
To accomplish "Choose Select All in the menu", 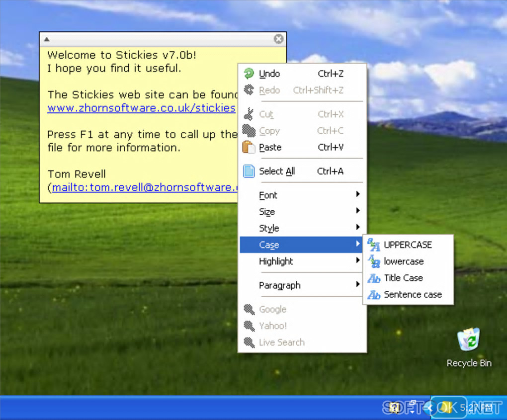I will [x=301, y=171].
